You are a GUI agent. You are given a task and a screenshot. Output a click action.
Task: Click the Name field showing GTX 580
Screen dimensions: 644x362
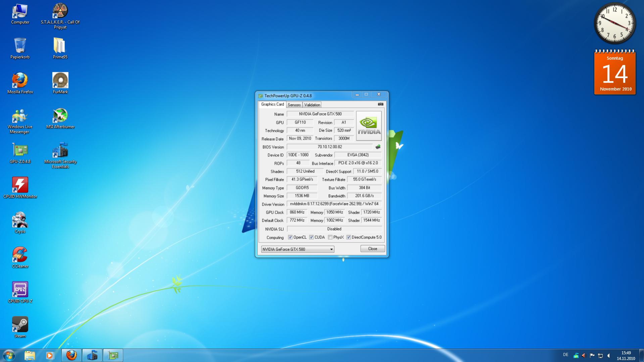pyautogui.click(x=320, y=114)
